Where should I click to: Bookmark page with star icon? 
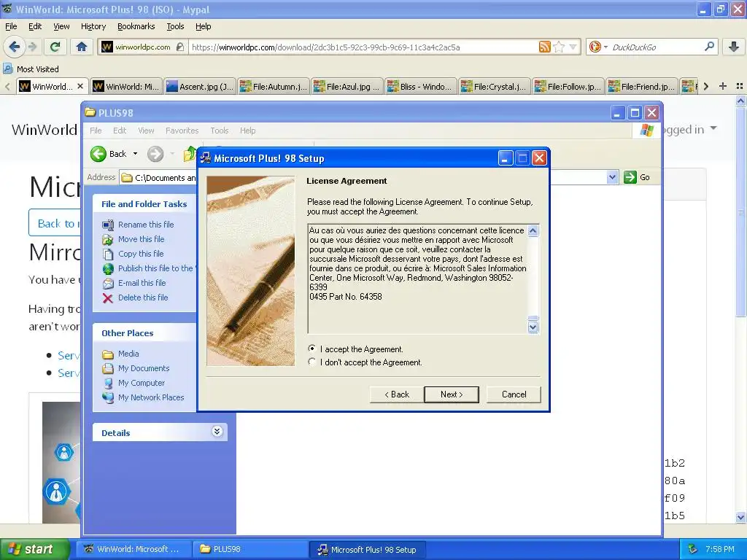click(x=560, y=47)
